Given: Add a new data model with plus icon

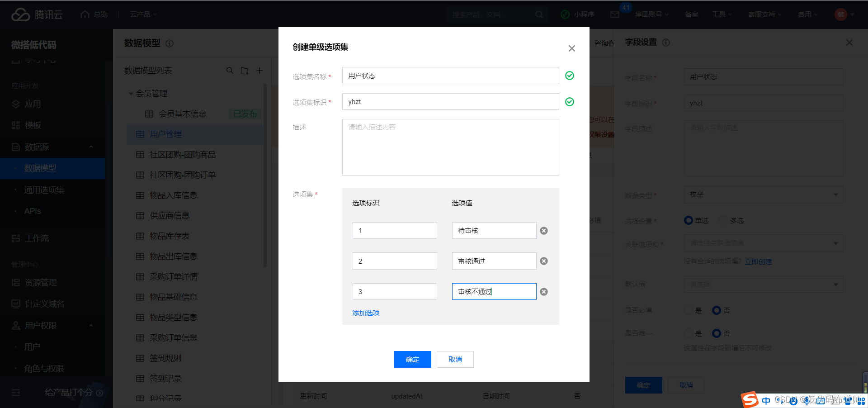Looking at the screenshot, I should click(x=259, y=71).
